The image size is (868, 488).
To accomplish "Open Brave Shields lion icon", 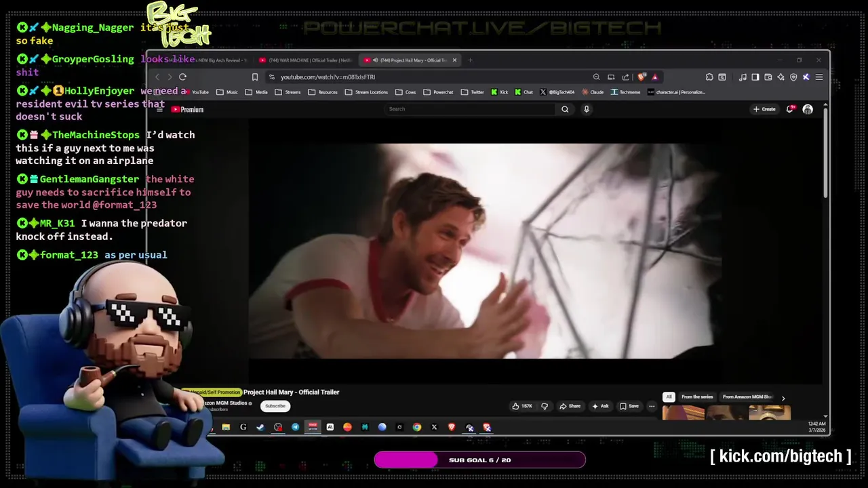I will (x=642, y=77).
